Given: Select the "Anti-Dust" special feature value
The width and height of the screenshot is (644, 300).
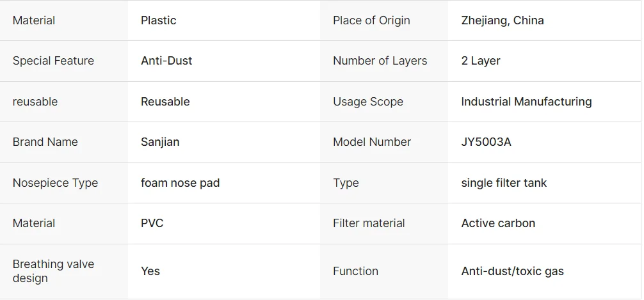Looking at the screenshot, I should click(x=166, y=61).
